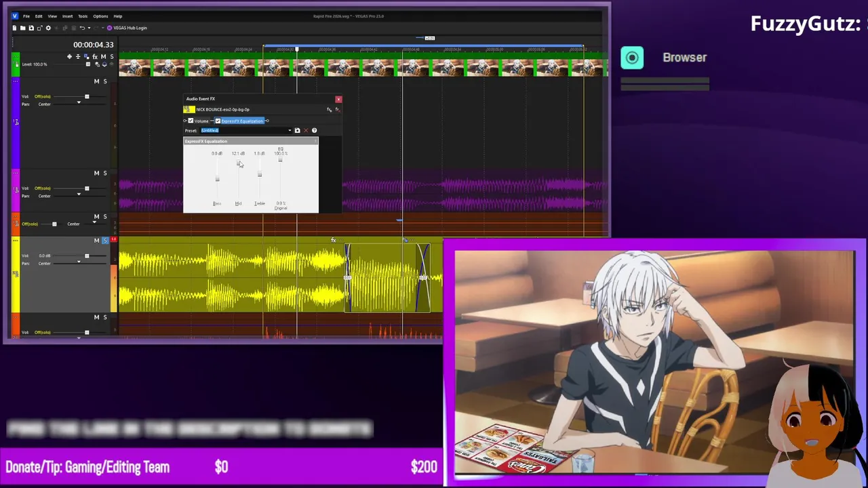Viewport: 868px width, 488px height.
Task: Click the EQ/Original mix slider handle
Action: [x=280, y=159]
